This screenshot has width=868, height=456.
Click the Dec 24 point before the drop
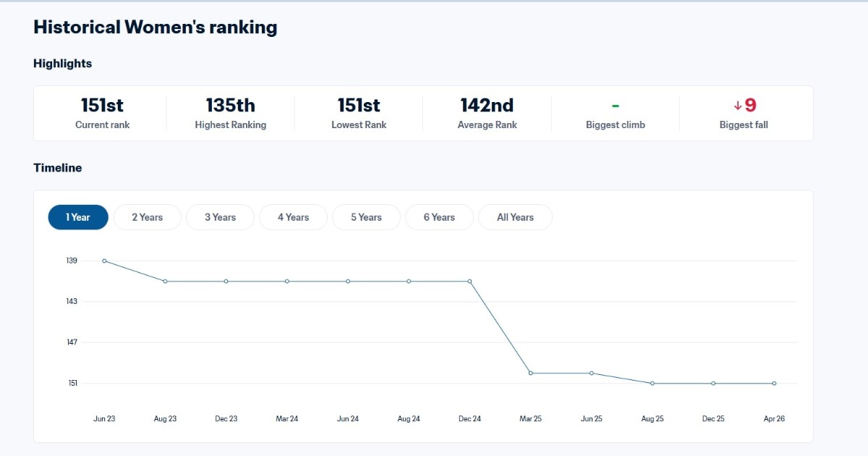pyautogui.click(x=470, y=282)
